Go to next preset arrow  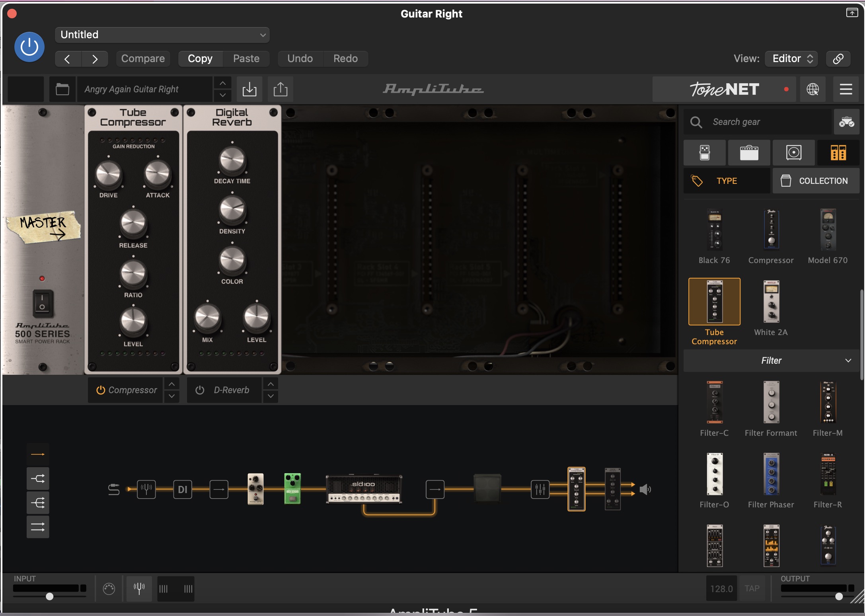tap(95, 59)
